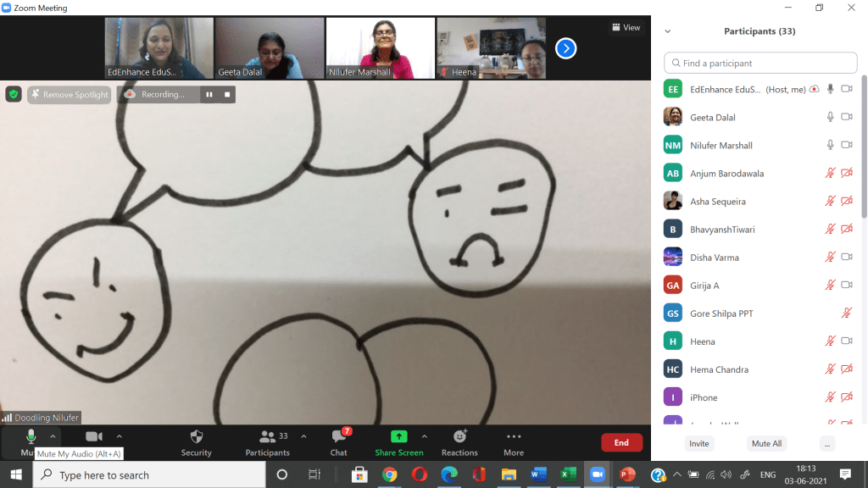Stop the recording using the stop icon
This screenshot has height=488, width=868.
(227, 95)
